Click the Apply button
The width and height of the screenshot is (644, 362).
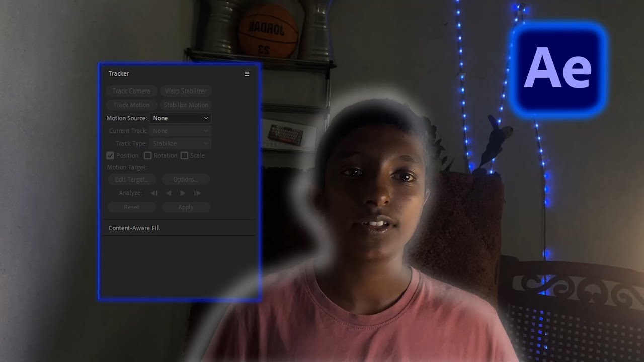[185, 207]
